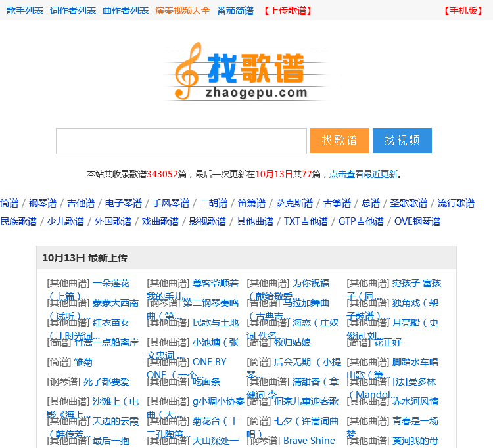The height and width of the screenshot is (448, 493).
Task: Switch to 【手机版】 mobile version
Action: click(463, 11)
